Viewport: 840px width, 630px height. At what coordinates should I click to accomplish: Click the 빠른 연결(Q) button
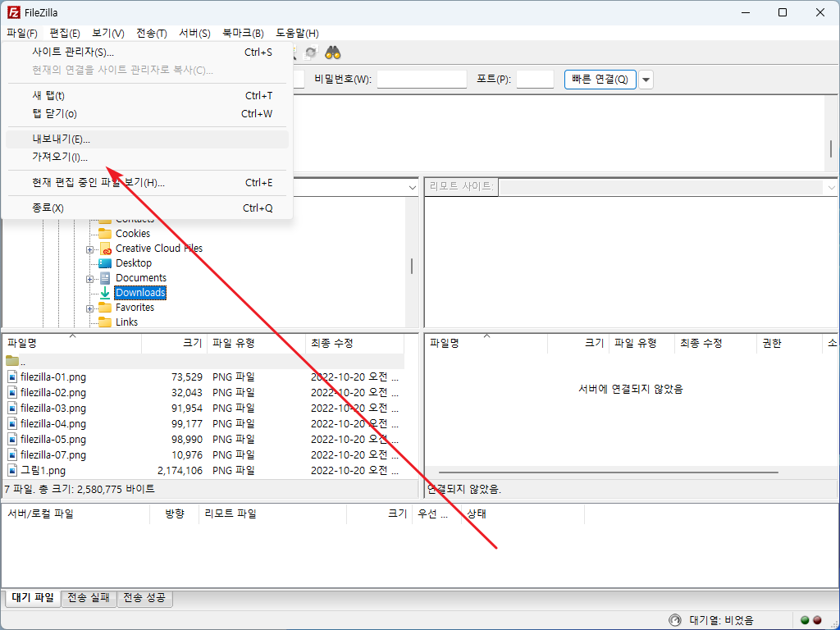pos(600,80)
